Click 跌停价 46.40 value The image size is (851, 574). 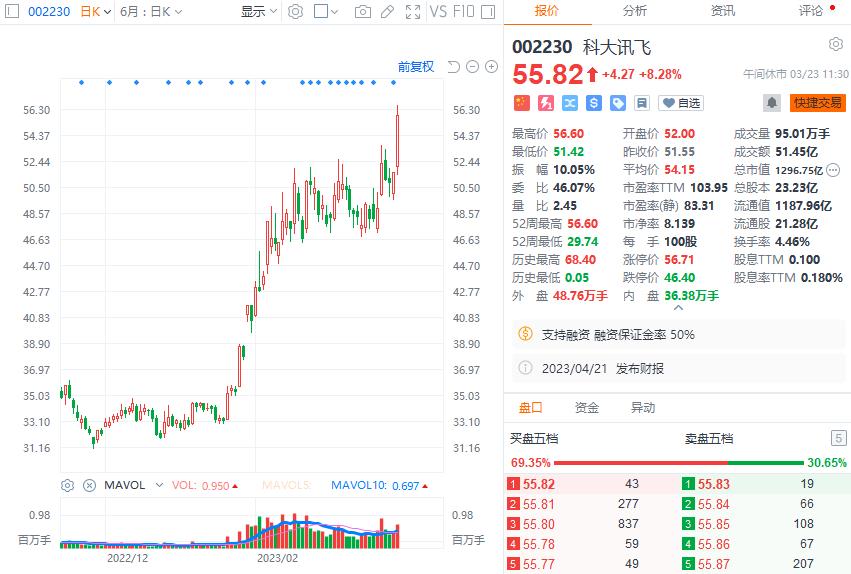[x=679, y=277]
